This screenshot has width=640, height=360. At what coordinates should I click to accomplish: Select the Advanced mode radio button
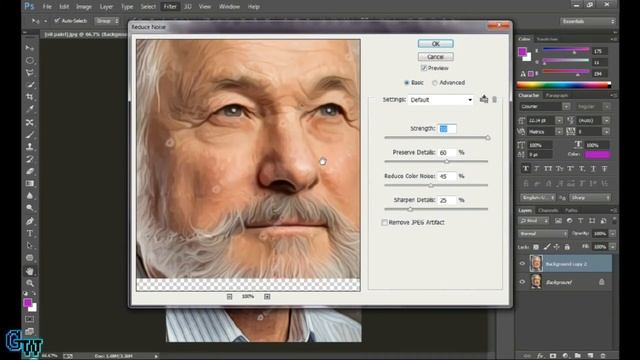click(435, 82)
